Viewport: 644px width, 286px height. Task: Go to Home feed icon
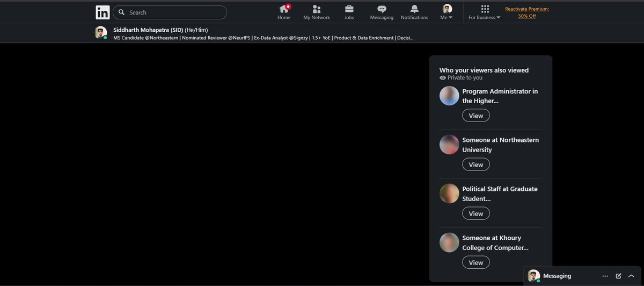pyautogui.click(x=284, y=9)
